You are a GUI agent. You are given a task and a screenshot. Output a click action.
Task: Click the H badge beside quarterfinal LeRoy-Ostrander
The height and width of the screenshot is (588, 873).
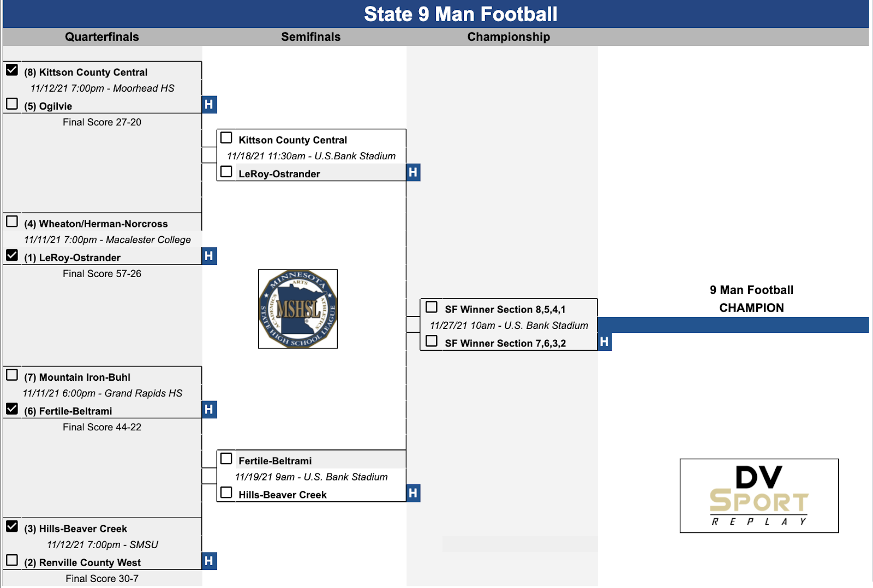[209, 256]
